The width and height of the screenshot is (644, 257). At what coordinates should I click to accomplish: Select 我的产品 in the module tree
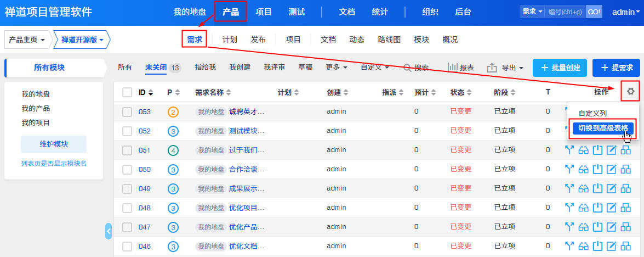coord(36,109)
